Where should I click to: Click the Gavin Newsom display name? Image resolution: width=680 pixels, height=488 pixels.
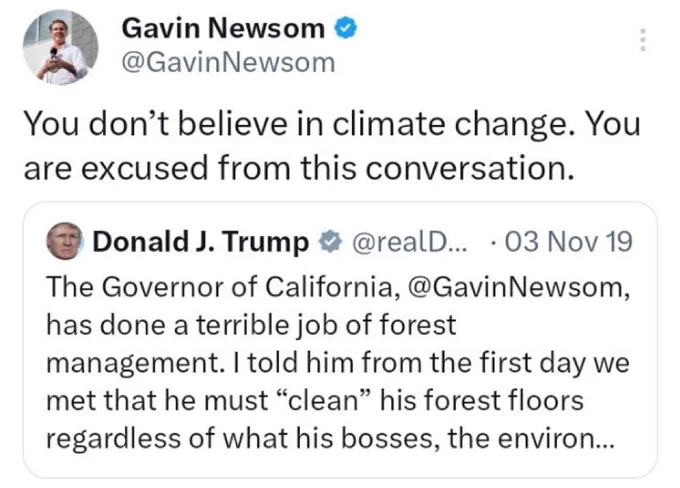(x=223, y=29)
